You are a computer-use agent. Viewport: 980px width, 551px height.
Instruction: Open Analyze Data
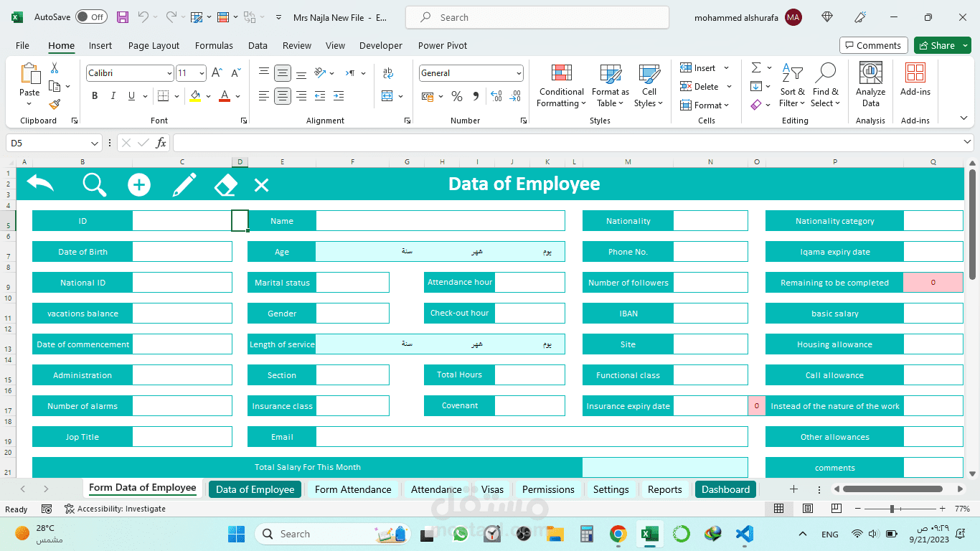(x=870, y=85)
